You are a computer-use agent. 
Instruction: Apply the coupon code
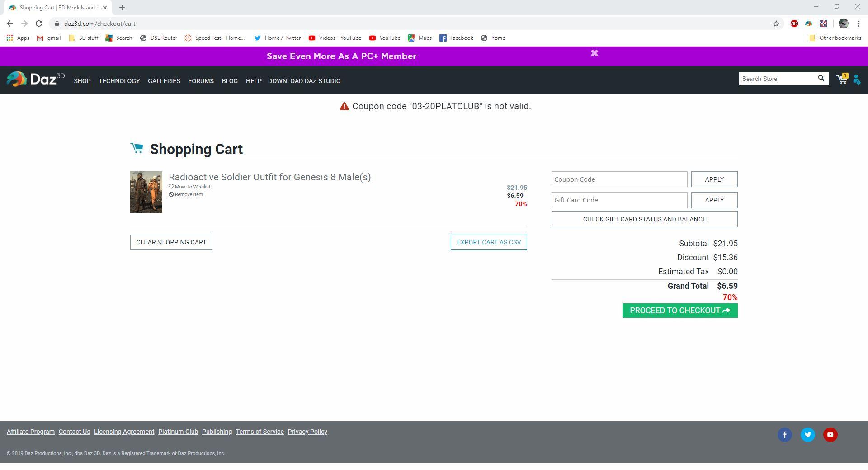(x=714, y=179)
